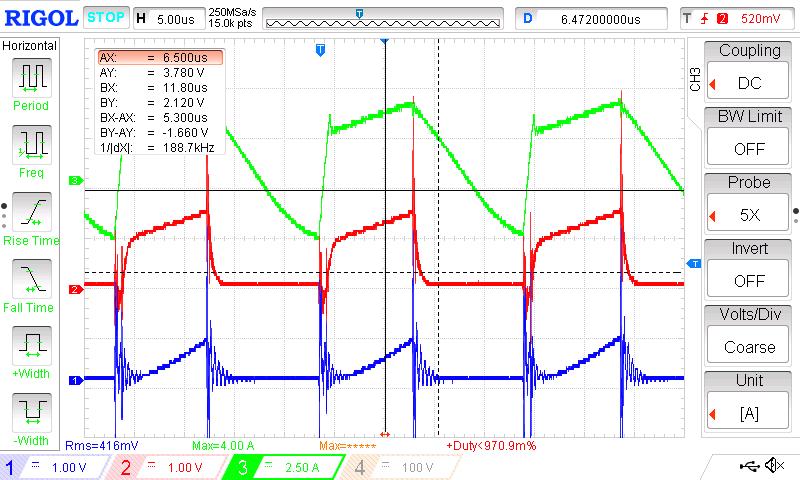Click the BX cursor value 11.80us

185,87
